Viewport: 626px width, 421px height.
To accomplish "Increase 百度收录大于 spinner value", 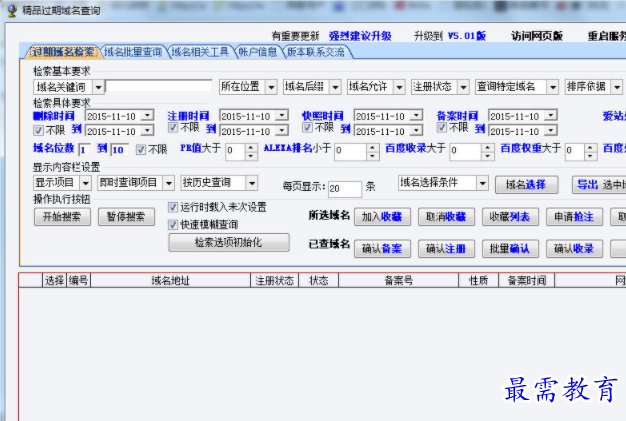I will click(487, 147).
